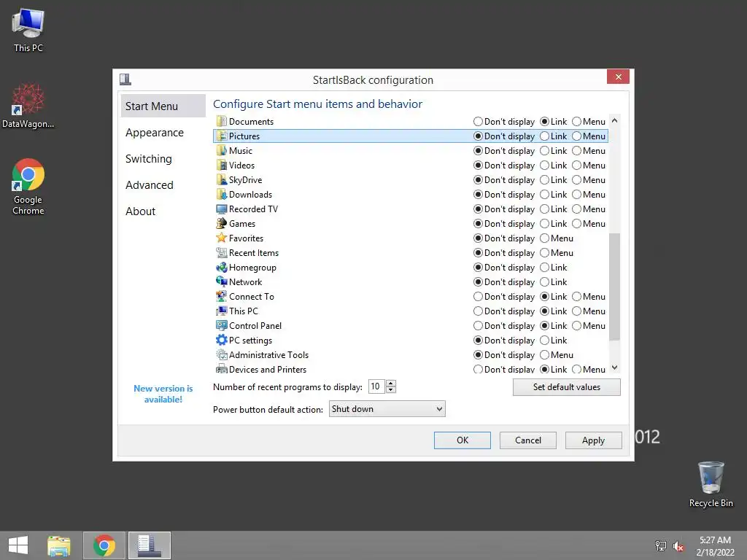The height and width of the screenshot is (560, 747).
Task: Click the OK button
Action: pyautogui.click(x=462, y=440)
